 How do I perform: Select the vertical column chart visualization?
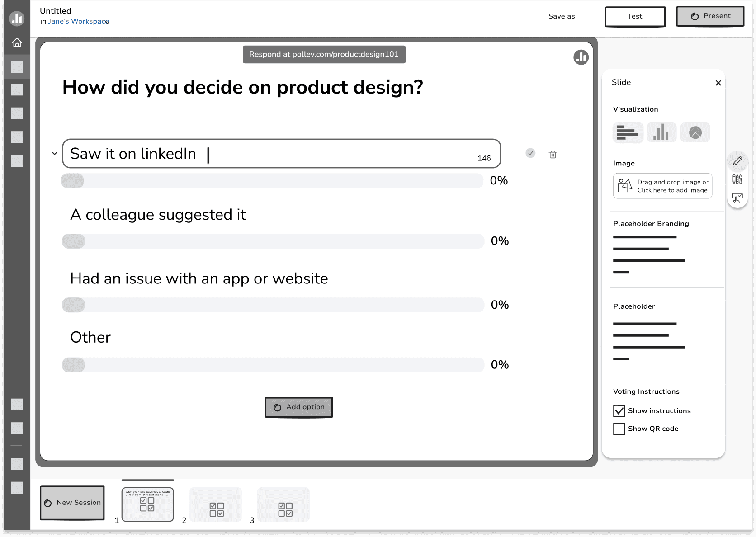tap(661, 132)
